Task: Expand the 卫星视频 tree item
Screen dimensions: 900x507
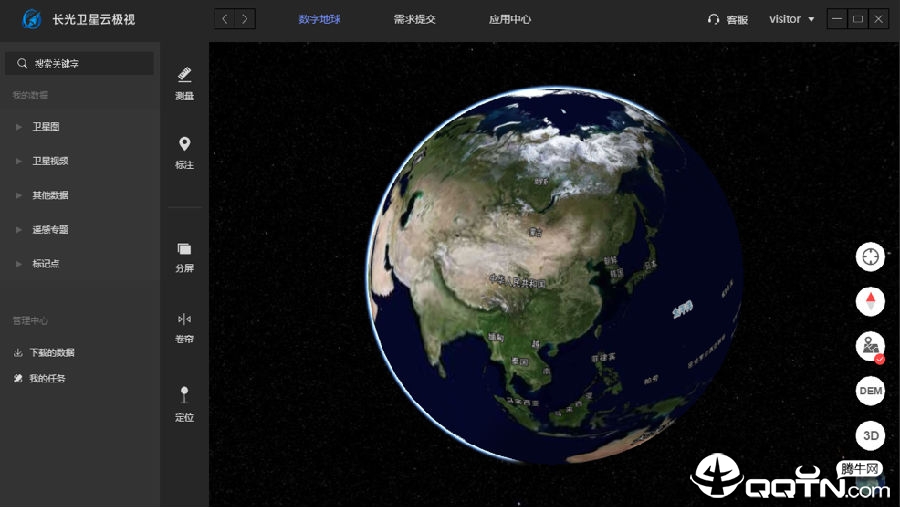Action: click(x=50, y=161)
